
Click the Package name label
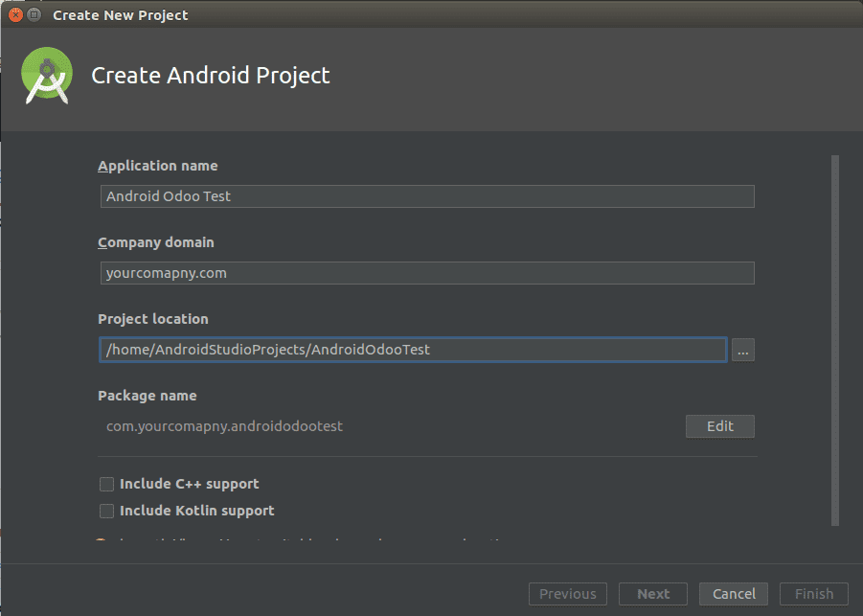click(x=147, y=396)
